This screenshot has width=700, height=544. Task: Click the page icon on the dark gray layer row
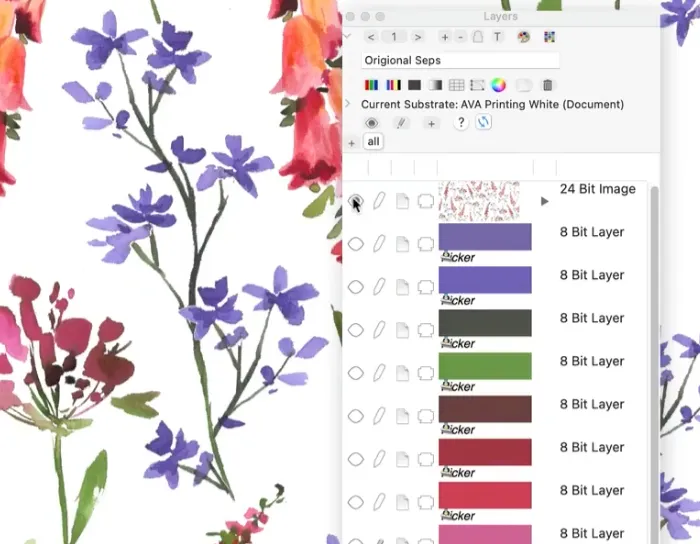click(402, 330)
